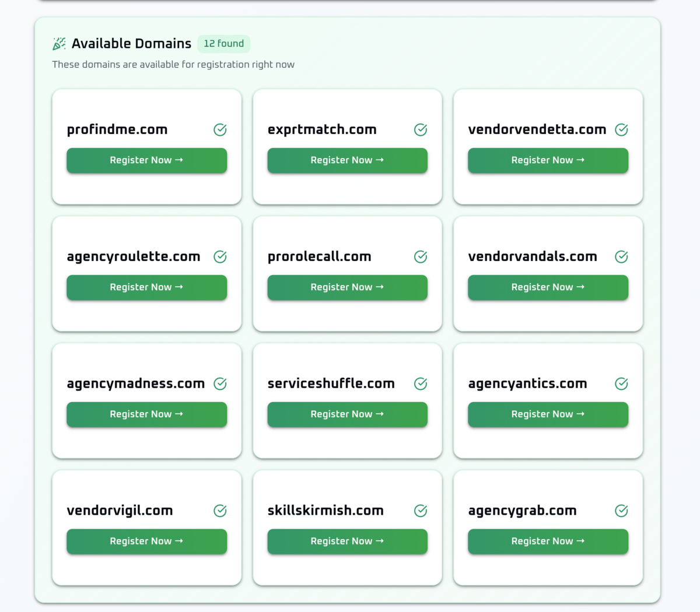Click the party popper icon by Available Domains

pos(59,44)
